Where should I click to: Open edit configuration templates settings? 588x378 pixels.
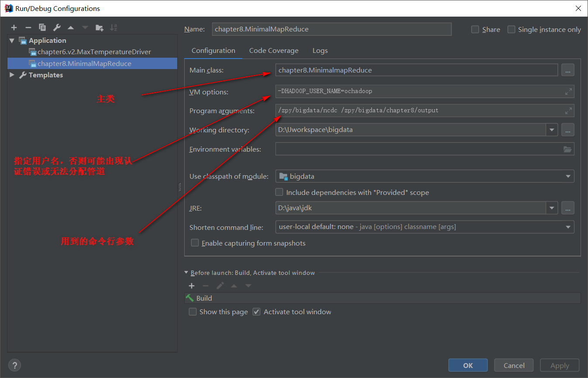[57, 27]
